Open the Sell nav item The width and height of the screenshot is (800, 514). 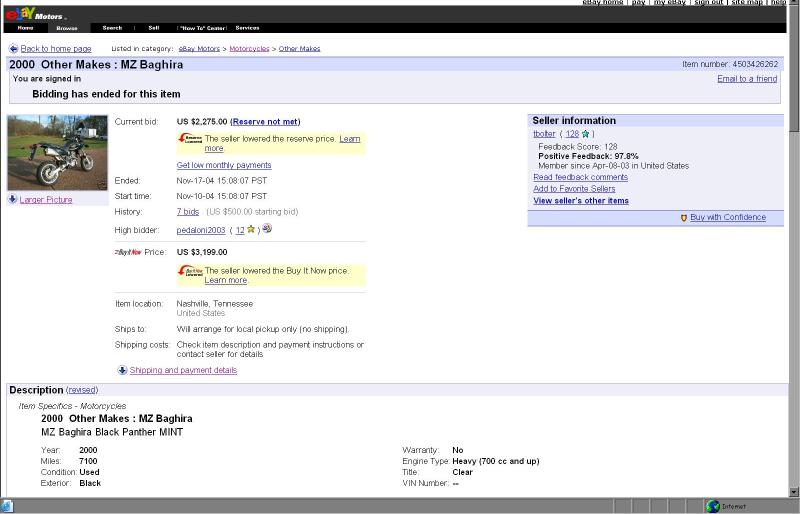154,28
